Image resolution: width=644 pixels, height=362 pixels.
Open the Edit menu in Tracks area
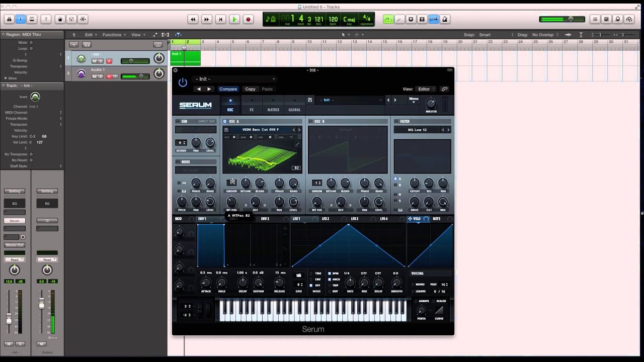pyautogui.click(x=91, y=35)
